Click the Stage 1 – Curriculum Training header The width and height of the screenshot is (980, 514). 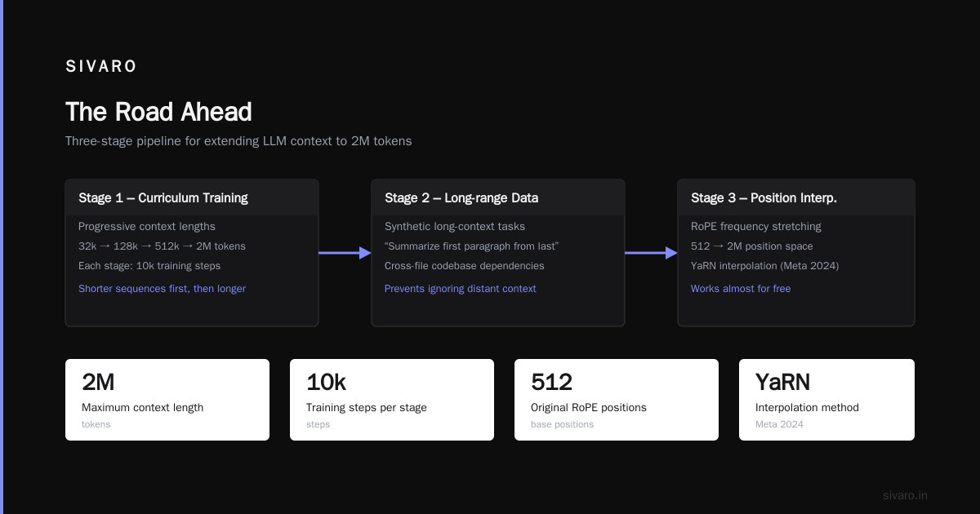tap(163, 197)
